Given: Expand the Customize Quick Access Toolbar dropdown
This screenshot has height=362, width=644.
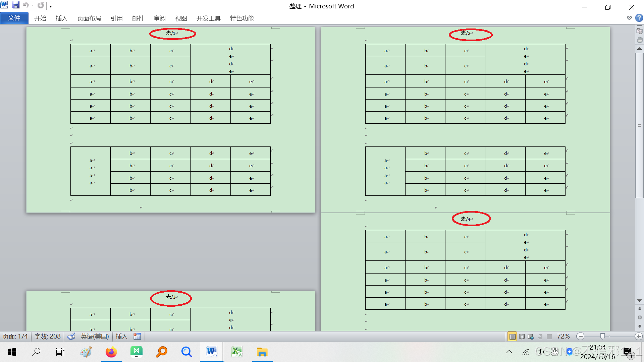Looking at the screenshot, I should click(51, 6).
